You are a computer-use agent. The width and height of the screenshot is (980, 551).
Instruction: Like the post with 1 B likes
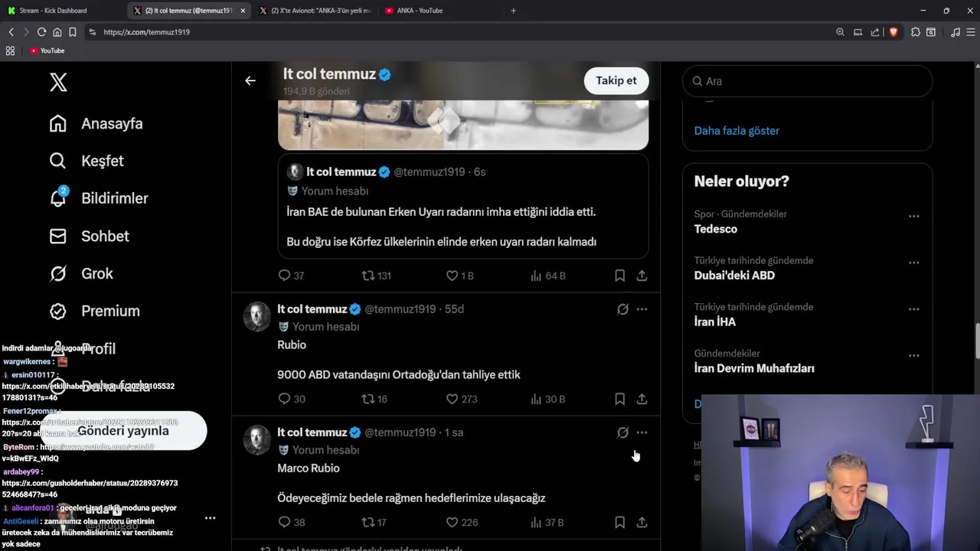coord(459,275)
